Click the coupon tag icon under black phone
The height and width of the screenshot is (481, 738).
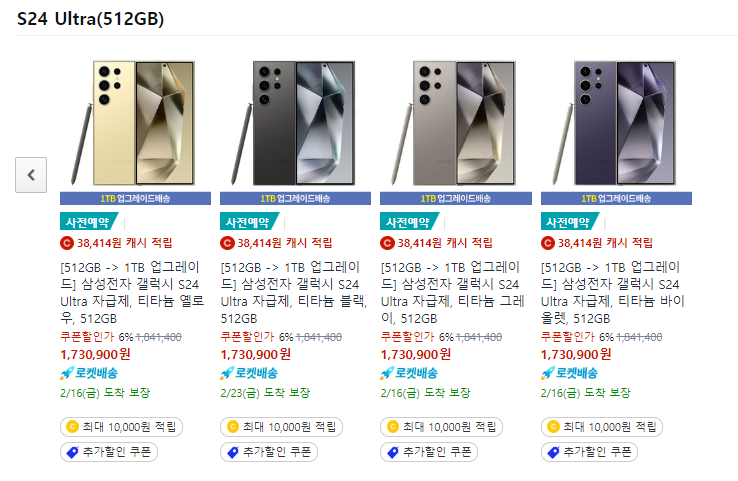click(x=233, y=452)
